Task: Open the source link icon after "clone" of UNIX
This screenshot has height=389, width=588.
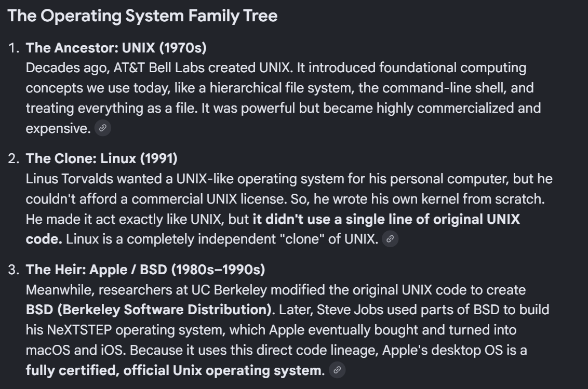Action: pyautogui.click(x=390, y=239)
